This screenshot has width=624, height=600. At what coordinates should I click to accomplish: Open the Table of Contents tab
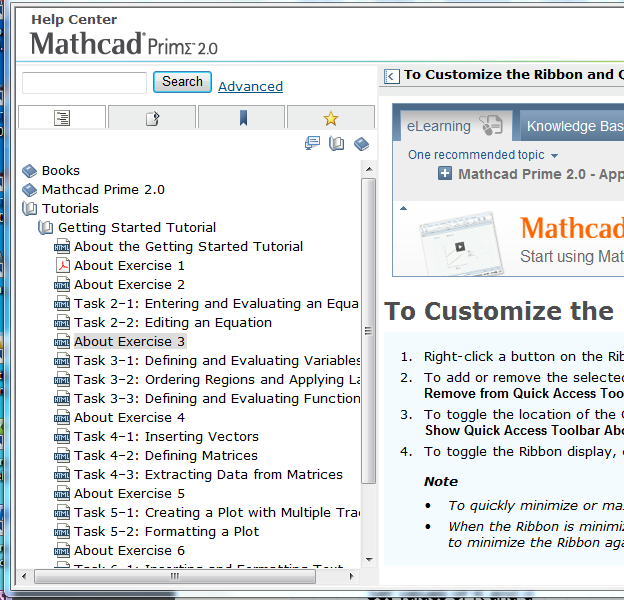[x=62, y=117]
